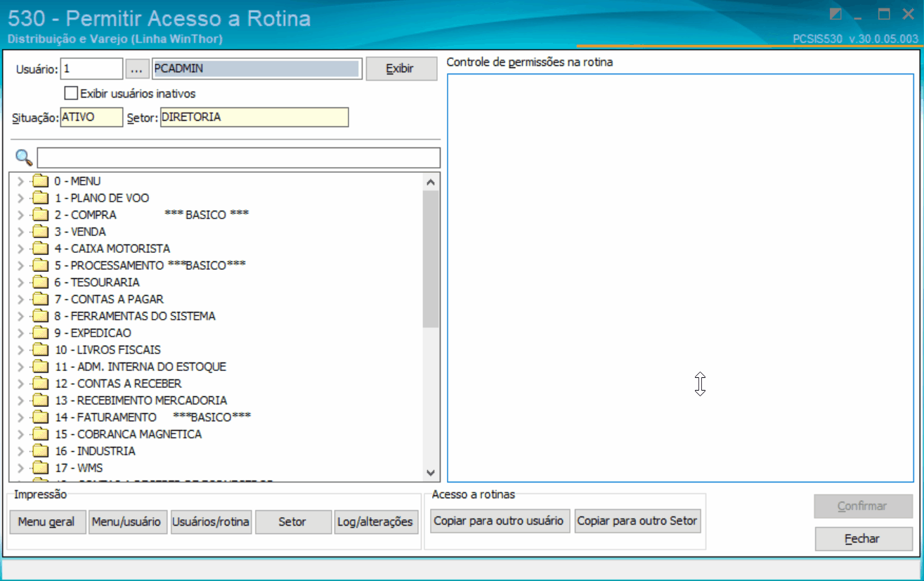Click the folder icon for 3 - VENDA
Viewport: 924px width, 581px height.
point(41,232)
